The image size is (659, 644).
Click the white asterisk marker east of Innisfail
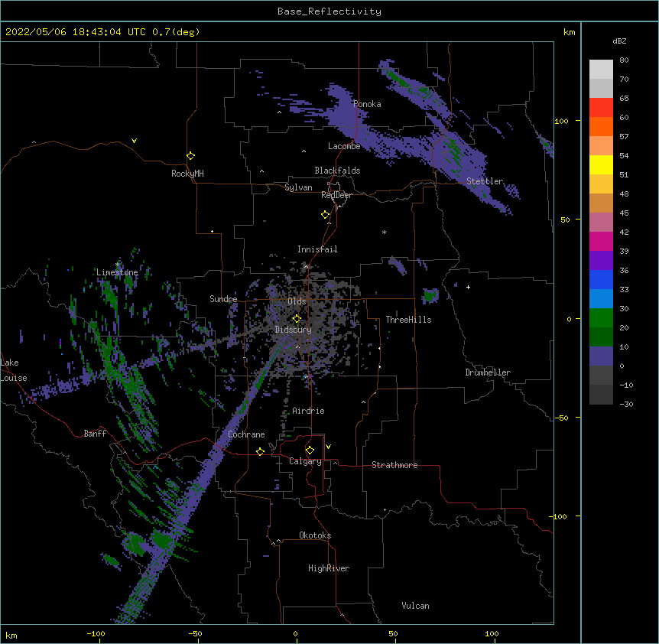(384, 232)
